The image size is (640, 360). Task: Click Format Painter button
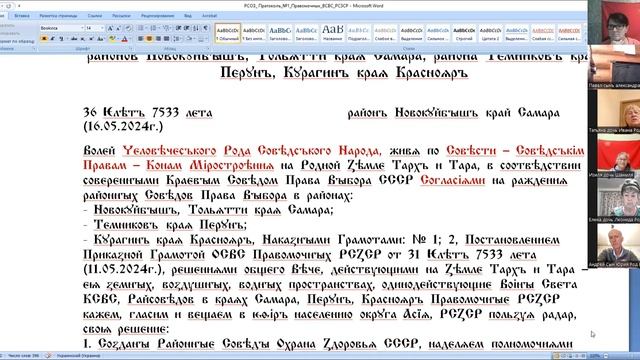point(17,41)
